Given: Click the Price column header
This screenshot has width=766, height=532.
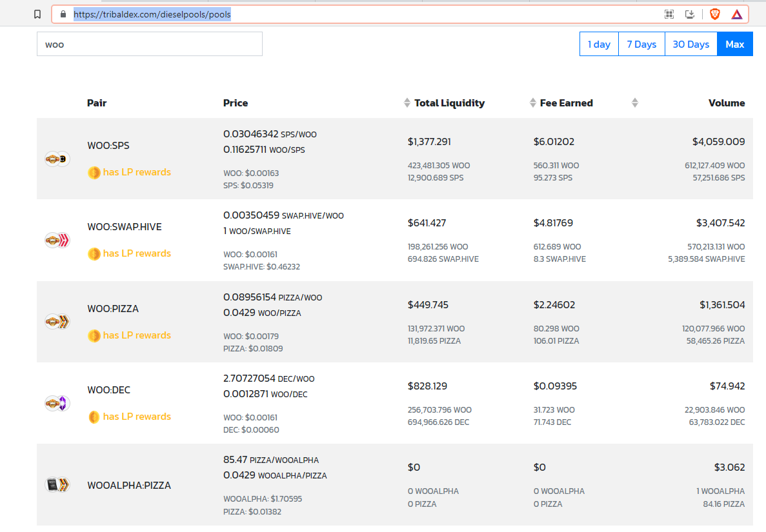Looking at the screenshot, I should [x=236, y=103].
